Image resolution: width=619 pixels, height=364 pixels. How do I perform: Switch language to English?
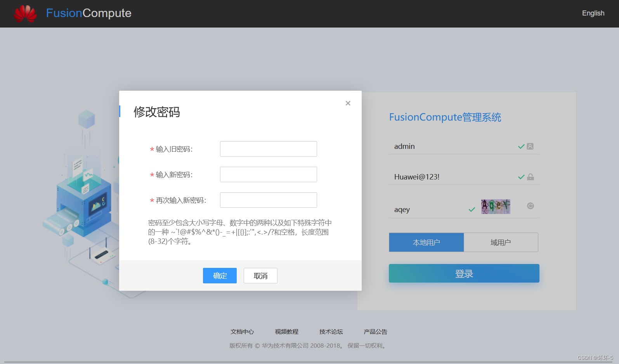tap(593, 13)
